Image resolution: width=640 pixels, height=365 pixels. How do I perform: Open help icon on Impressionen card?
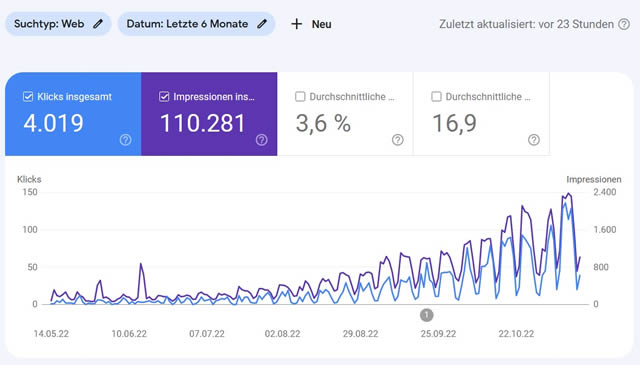[x=262, y=140]
